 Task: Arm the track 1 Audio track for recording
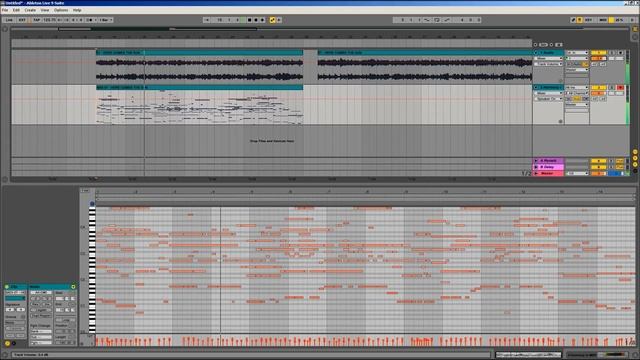[x=620, y=53]
